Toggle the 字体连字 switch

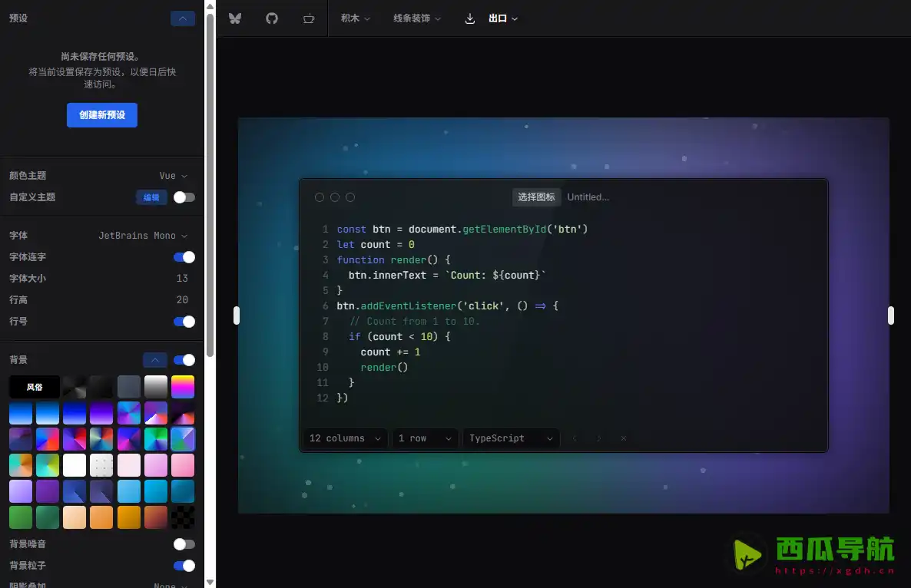coord(184,257)
